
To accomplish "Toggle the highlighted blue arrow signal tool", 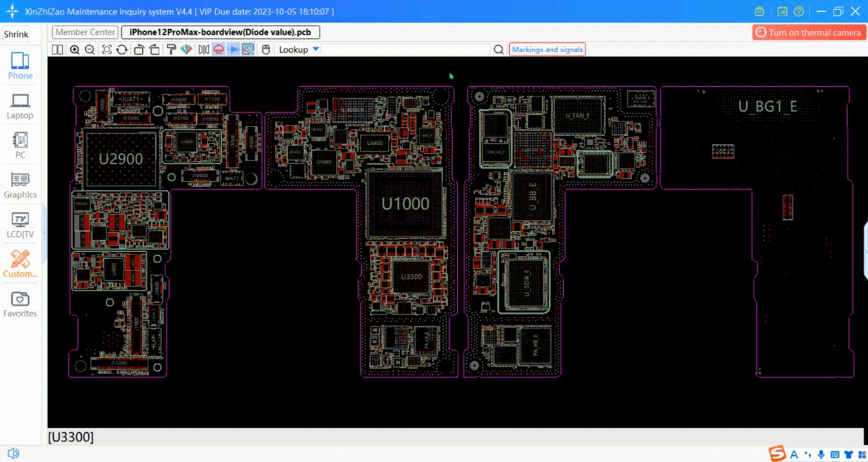I will click(234, 49).
